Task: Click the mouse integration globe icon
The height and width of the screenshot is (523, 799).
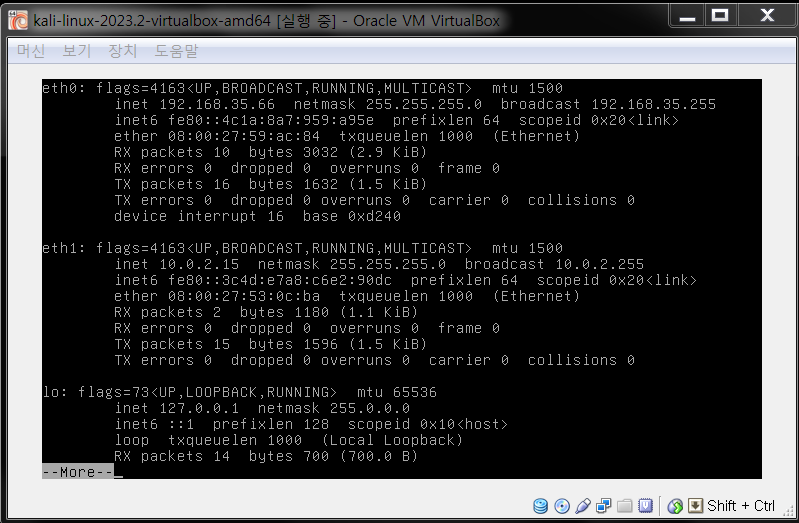Action: pyautogui.click(x=675, y=506)
